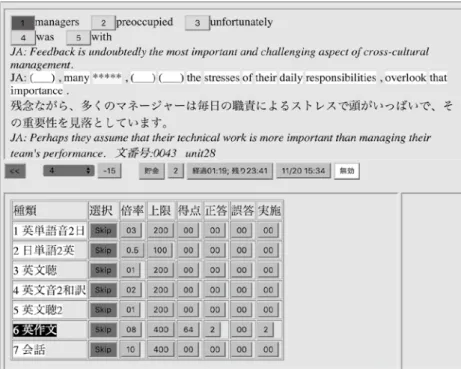Skip row 1 英単語音2日

tap(103, 230)
